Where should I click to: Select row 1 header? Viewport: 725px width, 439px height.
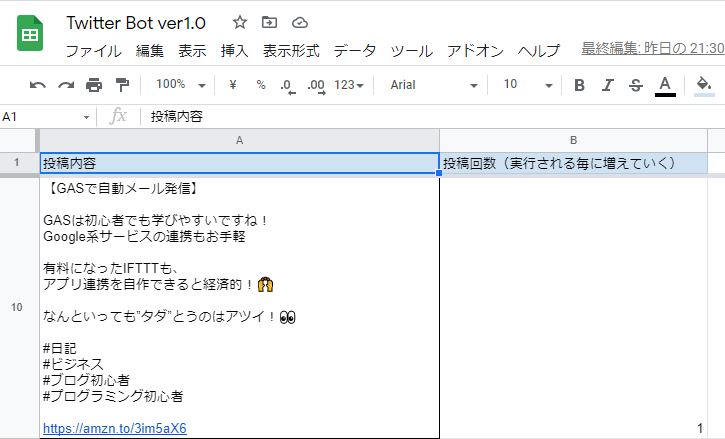coord(17,163)
